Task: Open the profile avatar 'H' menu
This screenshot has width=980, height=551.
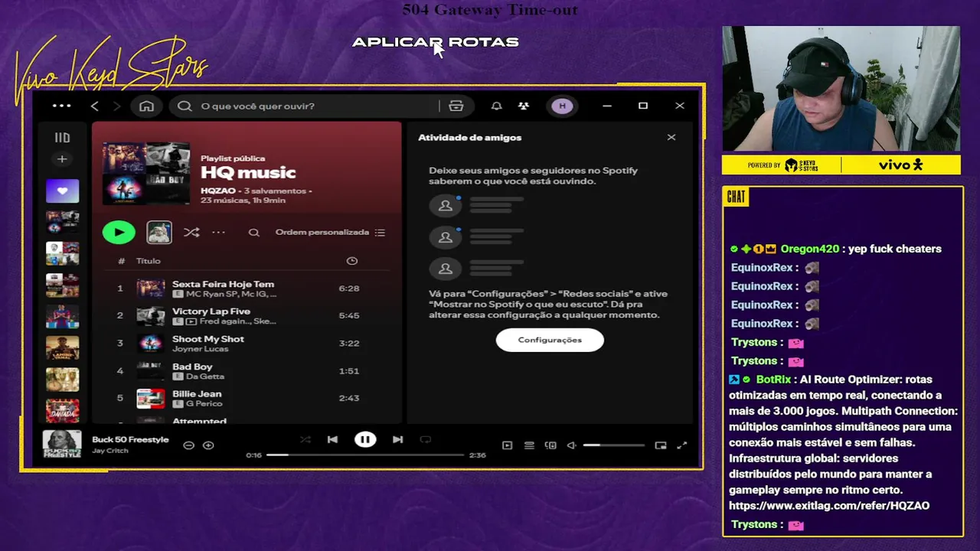Action: [x=563, y=106]
